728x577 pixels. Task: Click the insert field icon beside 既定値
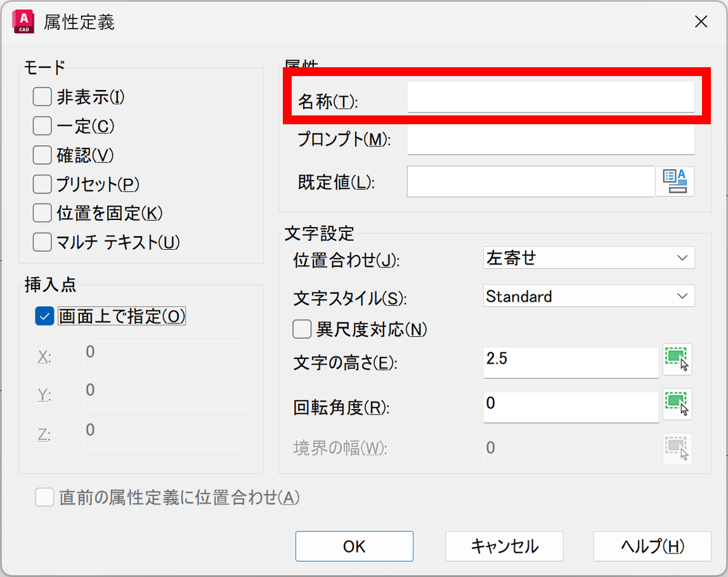point(675,181)
